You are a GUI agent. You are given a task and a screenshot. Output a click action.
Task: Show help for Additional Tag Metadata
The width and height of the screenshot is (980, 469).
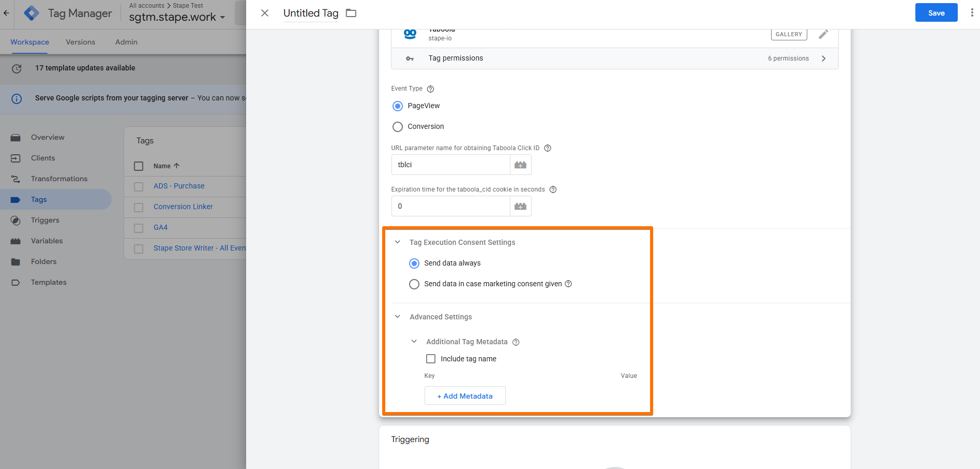(516, 342)
